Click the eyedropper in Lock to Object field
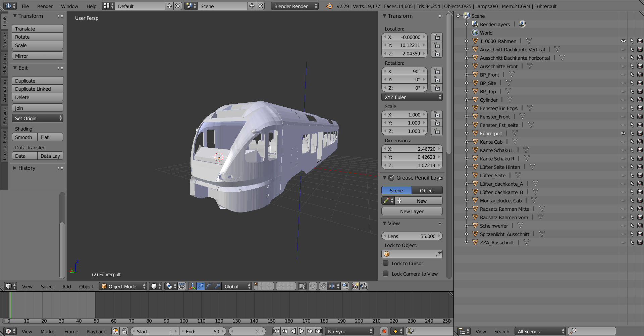This screenshot has height=336, width=644. (438, 254)
